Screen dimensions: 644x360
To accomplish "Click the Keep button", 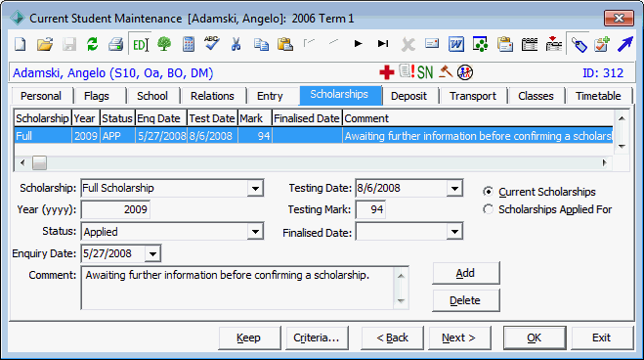I will point(249,337).
